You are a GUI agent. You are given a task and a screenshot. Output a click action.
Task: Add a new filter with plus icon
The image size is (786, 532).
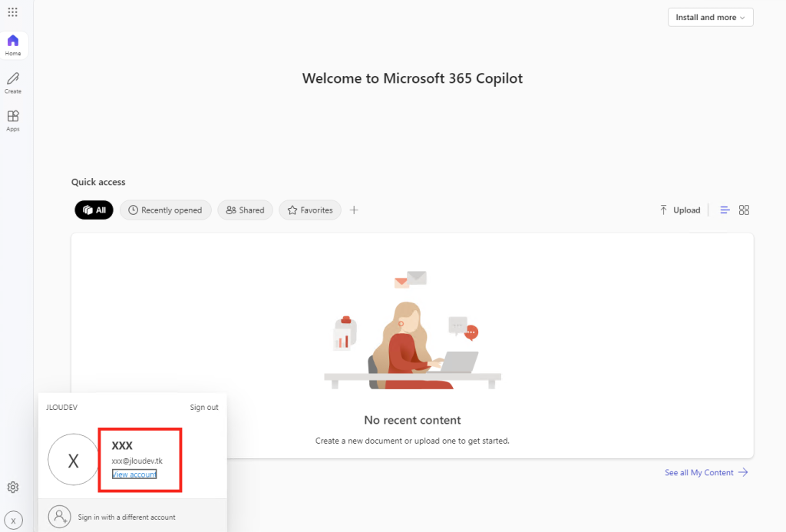(x=354, y=210)
